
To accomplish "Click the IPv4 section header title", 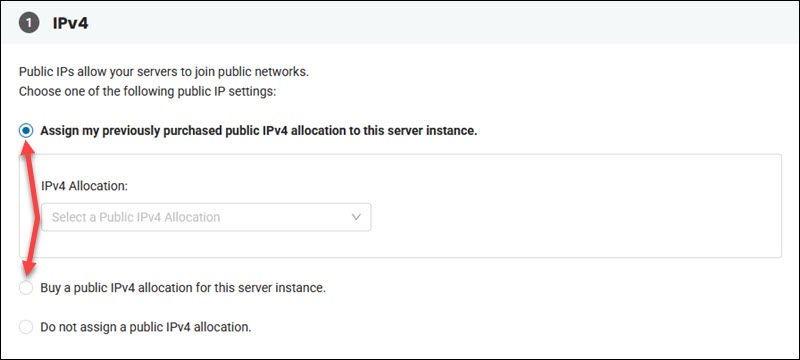I will tap(70, 23).
